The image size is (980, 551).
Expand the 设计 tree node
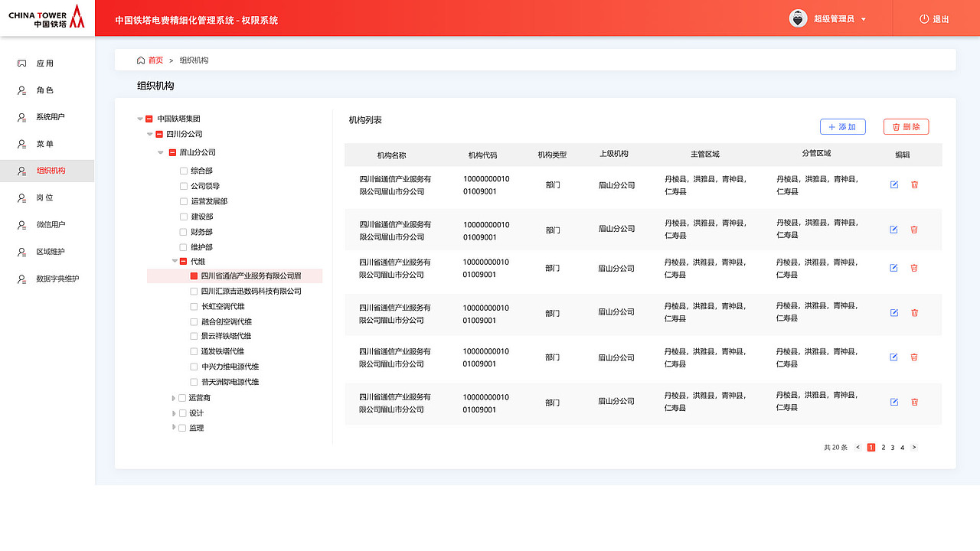click(x=174, y=413)
